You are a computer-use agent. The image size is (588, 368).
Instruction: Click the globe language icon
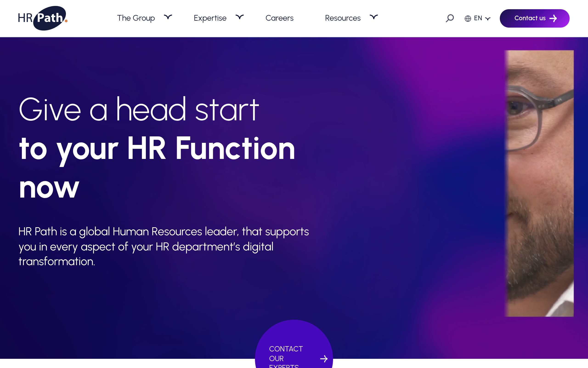coord(468,18)
